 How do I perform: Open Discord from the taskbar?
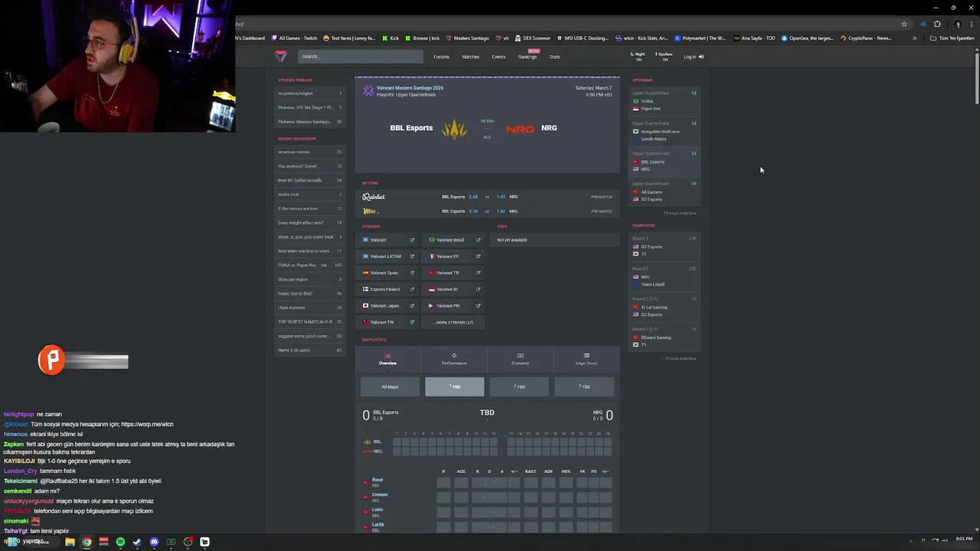tap(154, 542)
